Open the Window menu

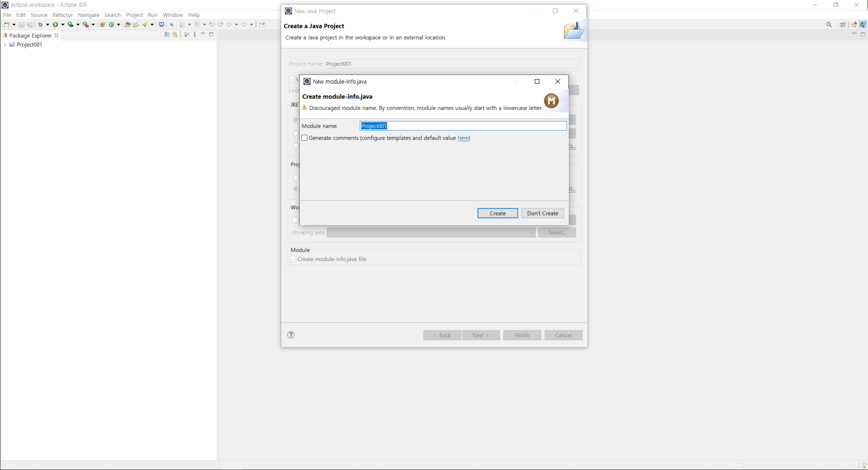point(173,15)
